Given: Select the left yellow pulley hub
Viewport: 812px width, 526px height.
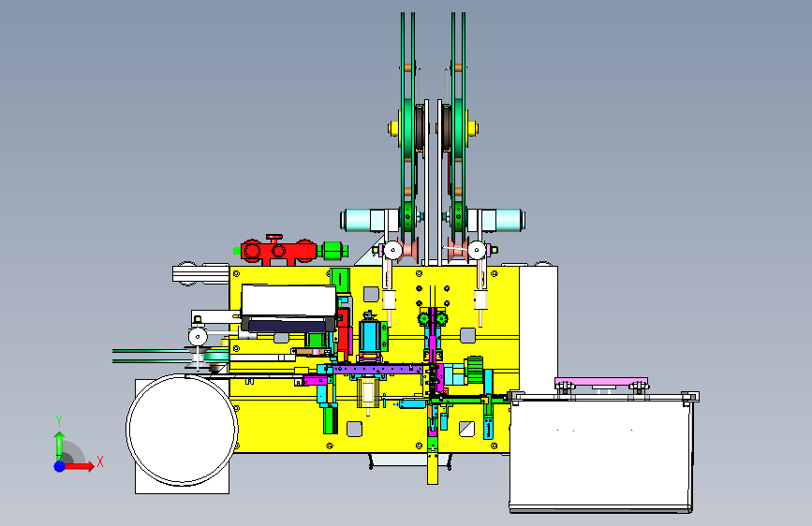Looking at the screenshot, I should (393, 128).
